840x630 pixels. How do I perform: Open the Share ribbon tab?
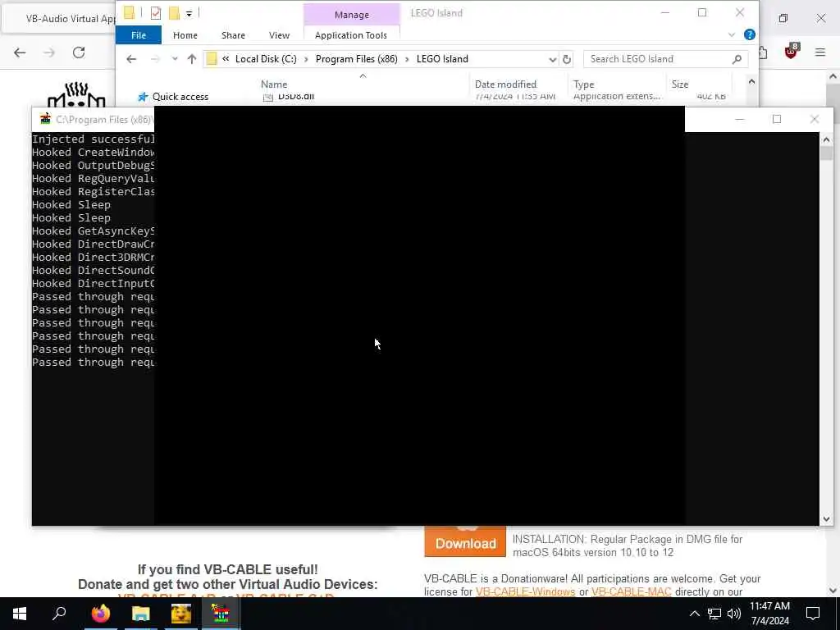[233, 34]
